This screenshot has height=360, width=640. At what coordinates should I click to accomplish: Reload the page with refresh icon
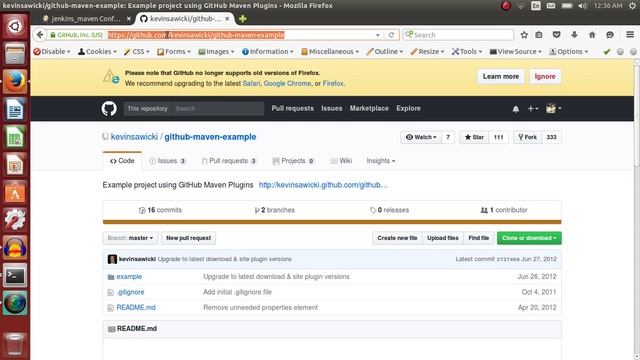click(391, 35)
